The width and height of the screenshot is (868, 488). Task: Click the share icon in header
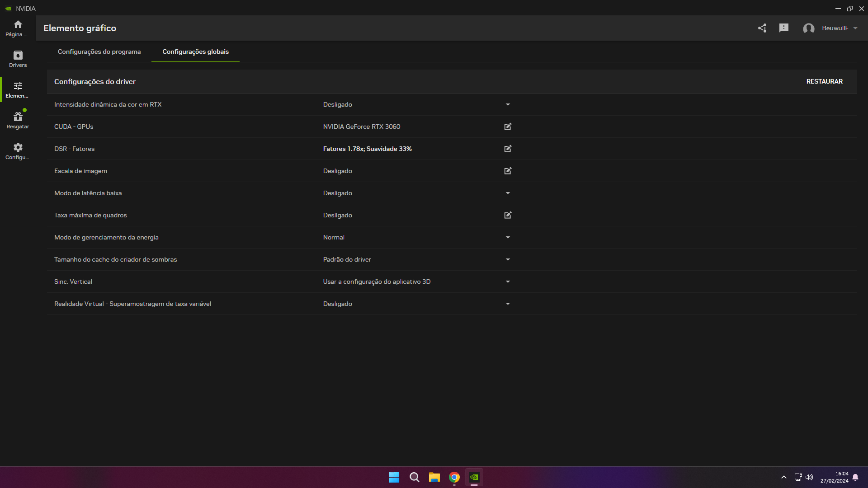click(x=762, y=28)
